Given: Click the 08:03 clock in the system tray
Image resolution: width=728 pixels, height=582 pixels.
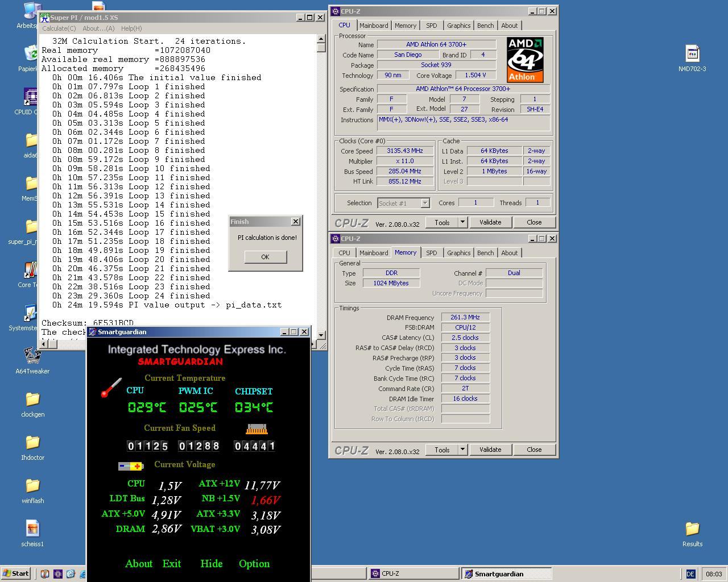Looking at the screenshot, I should (713, 574).
